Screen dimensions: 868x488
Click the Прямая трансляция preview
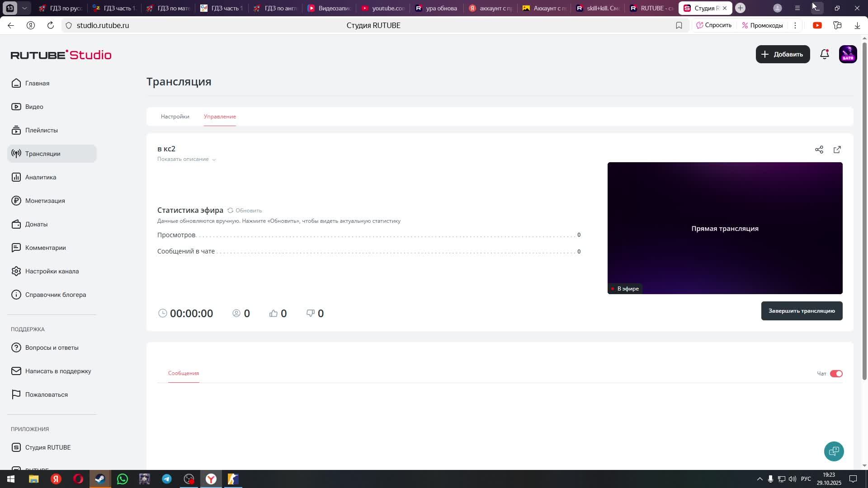point(725,228)
